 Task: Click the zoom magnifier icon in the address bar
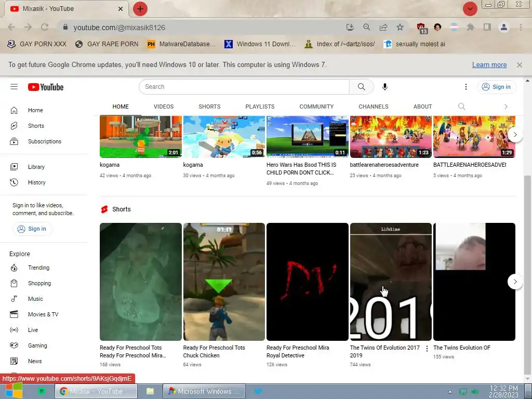pyautogui.click(x=366, y=28)
